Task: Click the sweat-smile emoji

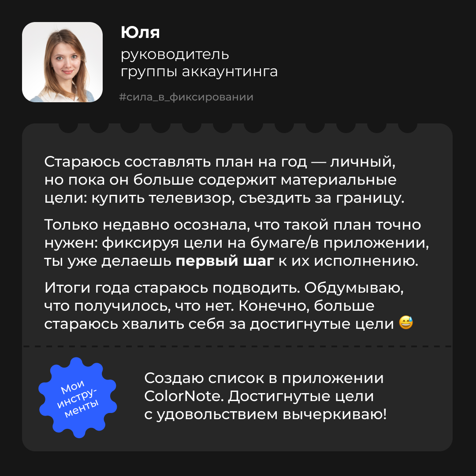Action: pos(406,324)
